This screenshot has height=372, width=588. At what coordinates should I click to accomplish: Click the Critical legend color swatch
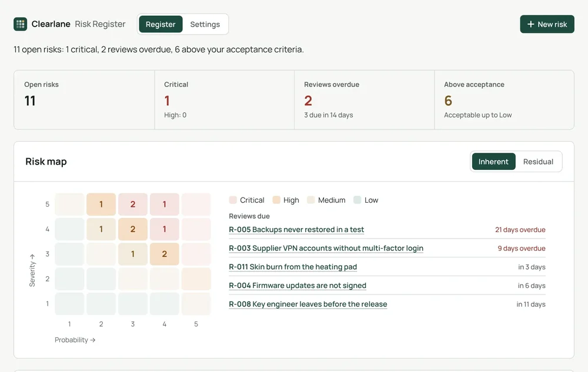pos(233,200)
